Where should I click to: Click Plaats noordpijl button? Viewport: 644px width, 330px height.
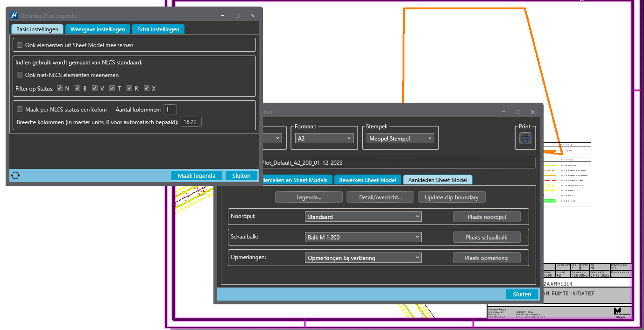[x=487, y=217]
